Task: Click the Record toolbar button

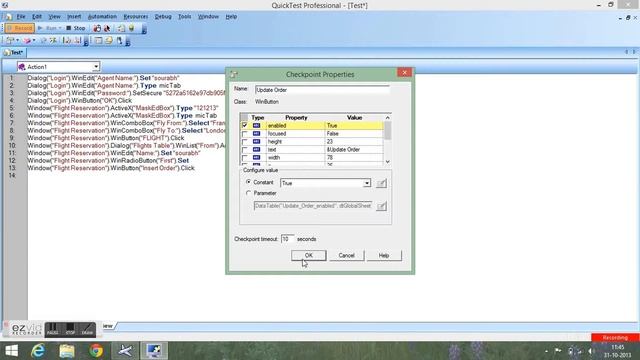Action: [x=19, y=28]
